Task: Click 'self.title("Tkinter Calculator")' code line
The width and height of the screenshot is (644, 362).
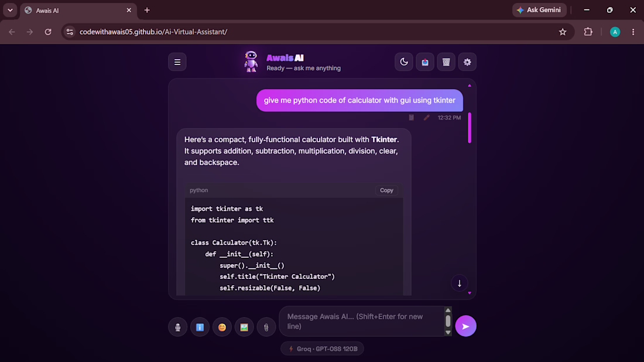Action: pyautogui.click(x=278, y=276)
